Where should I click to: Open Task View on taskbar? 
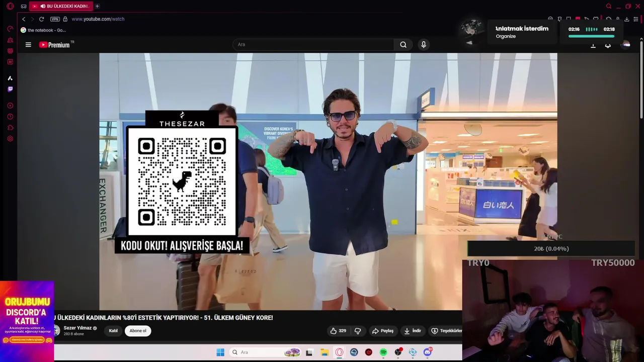(x=309, y=352)
